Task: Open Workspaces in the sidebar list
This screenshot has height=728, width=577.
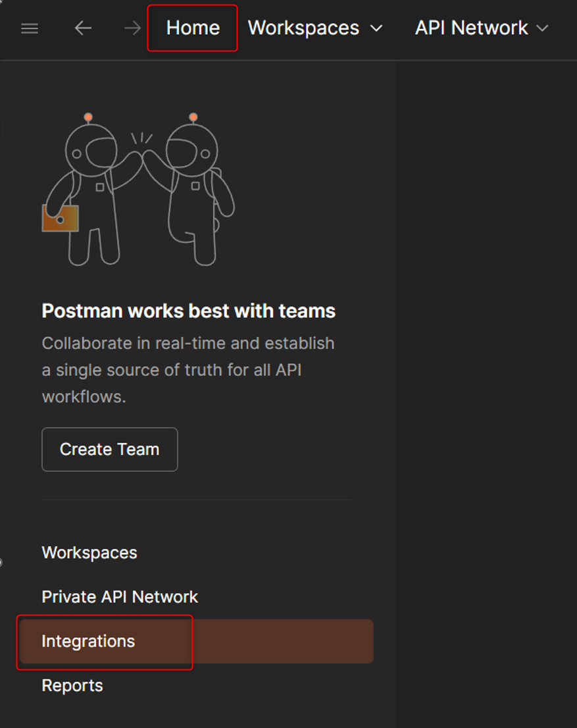Action: [89, 552]
